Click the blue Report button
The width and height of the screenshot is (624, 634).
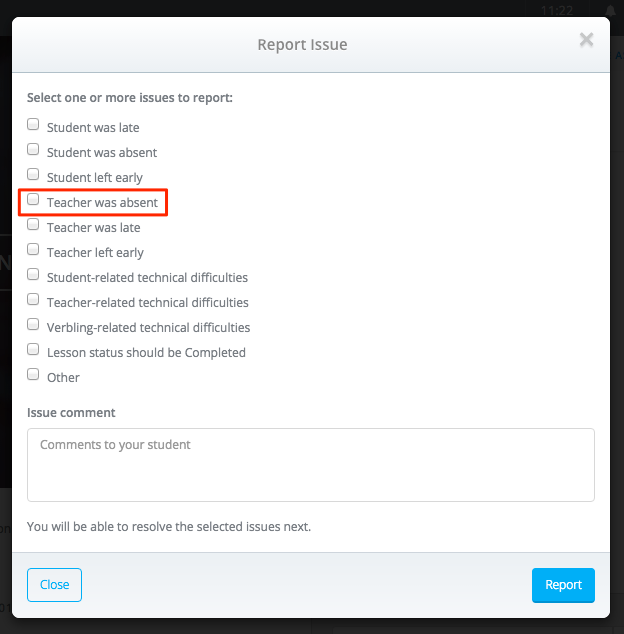tap(563, 585)
